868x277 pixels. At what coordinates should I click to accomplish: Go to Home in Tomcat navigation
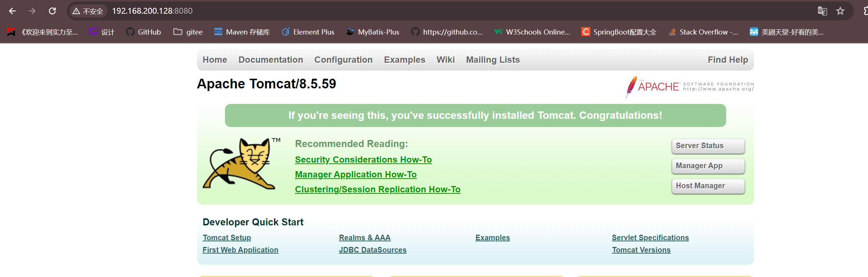click(215, 60)
